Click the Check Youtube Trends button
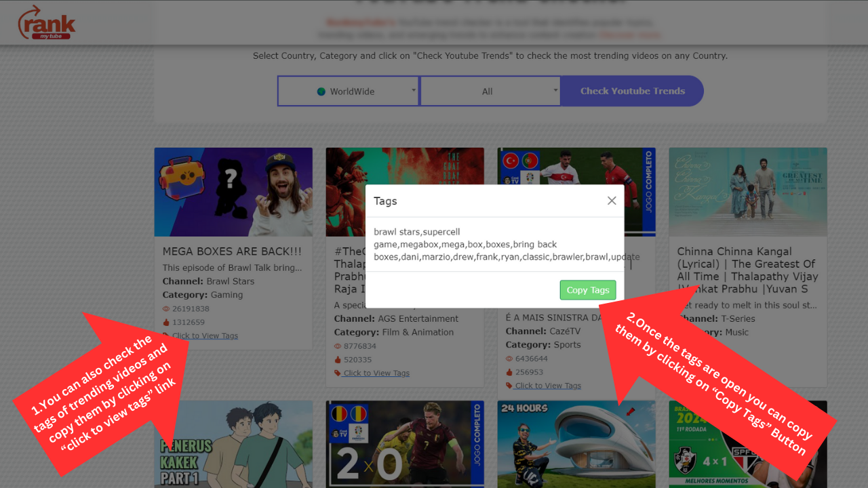The width and height of the screenshot is (868, 488). pyautogui.click(x=632, y=91)
